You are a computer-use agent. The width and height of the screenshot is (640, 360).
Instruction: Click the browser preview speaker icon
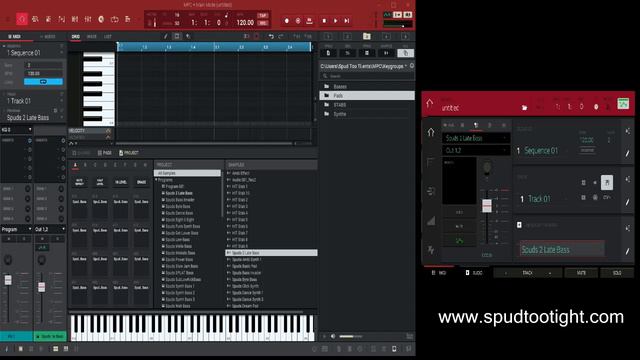tap(333, 336)
